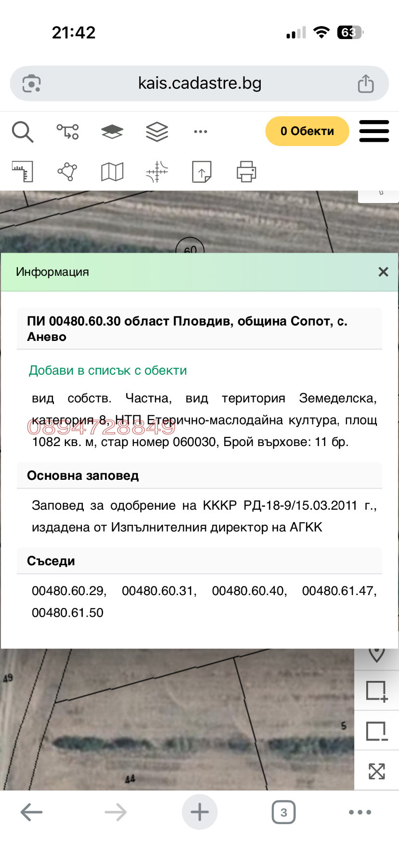Open the search magnifier tool
This screenshot has width=399, height=868.
[x=23, y=132]
